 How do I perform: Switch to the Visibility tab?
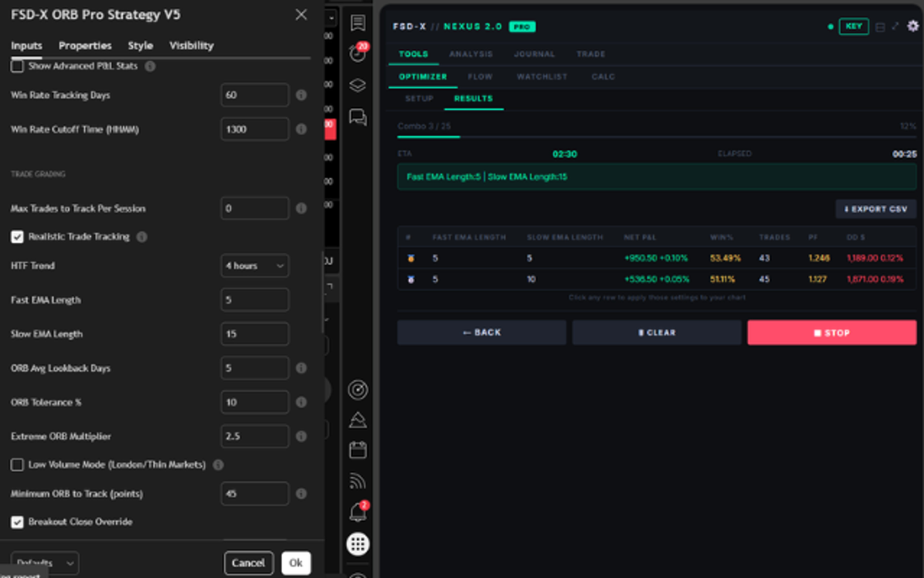pyautogui.click(x=191, y=46)
